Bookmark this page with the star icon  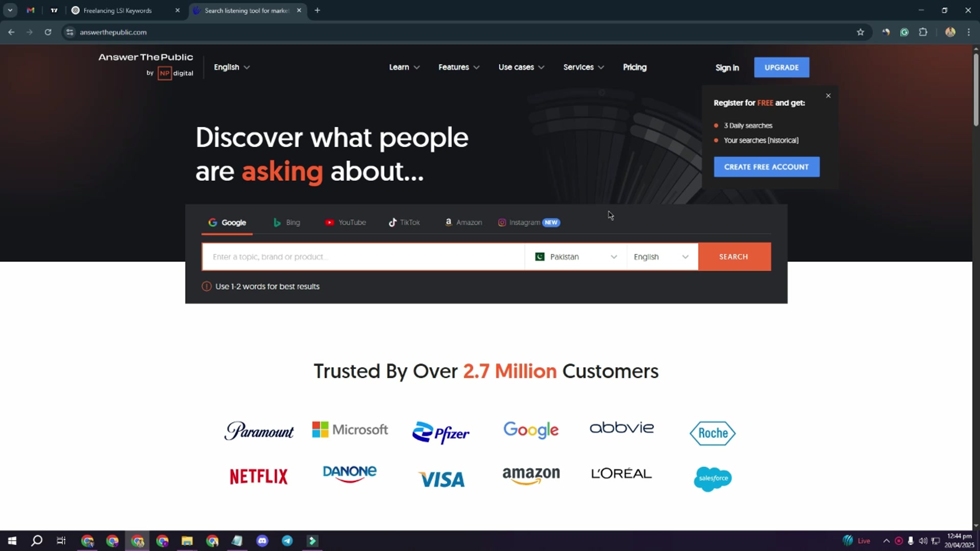[x=860, y=32]
